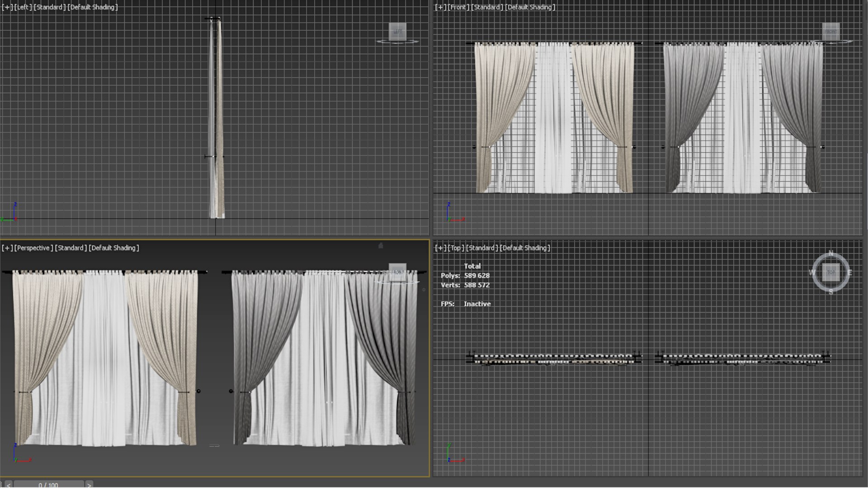This screenshot has height=488, width=868.
Task: Click the 0 / 100 time slider handle
Action: coord(48,485)
